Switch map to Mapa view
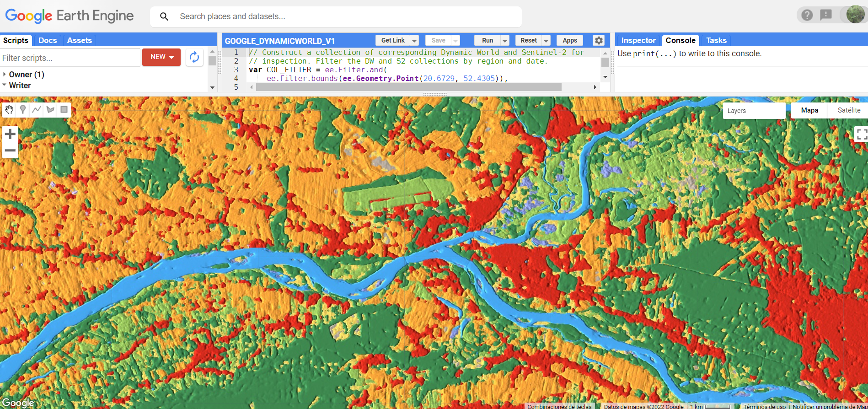868x409 pixels. [x=809, y=110]
